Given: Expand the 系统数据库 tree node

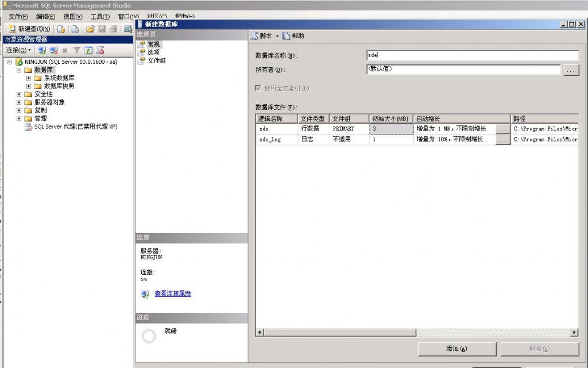Looking at the screenshot, I should 29,78.
